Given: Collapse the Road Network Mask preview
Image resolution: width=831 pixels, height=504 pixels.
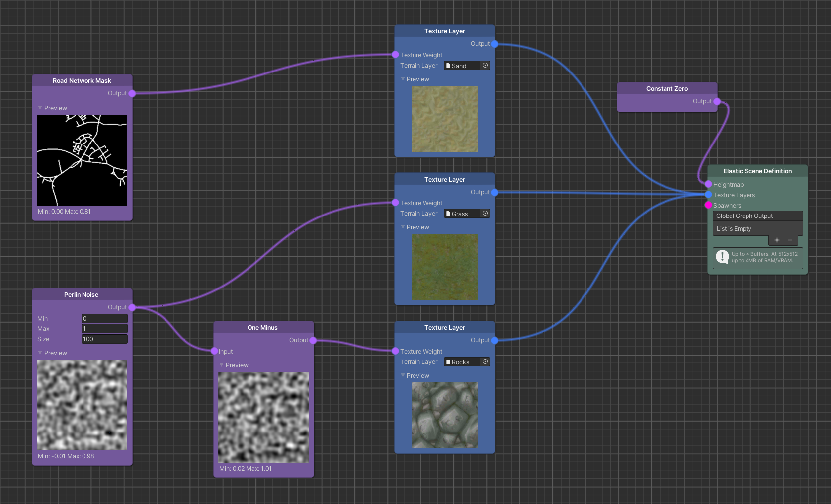Looking at the screenshot, I should pyautogui.click(x=40, y=108).
